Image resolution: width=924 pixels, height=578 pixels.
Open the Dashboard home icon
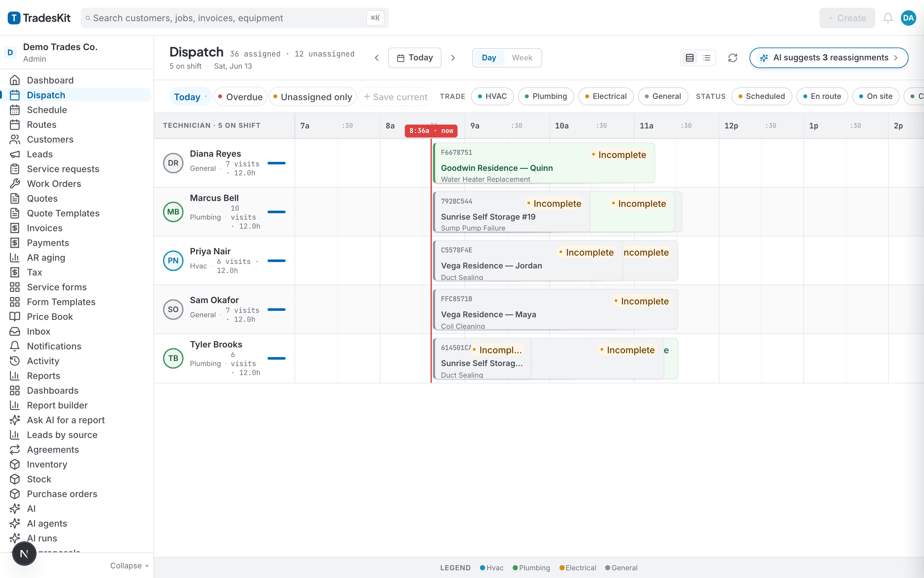[x=14, y=80]
